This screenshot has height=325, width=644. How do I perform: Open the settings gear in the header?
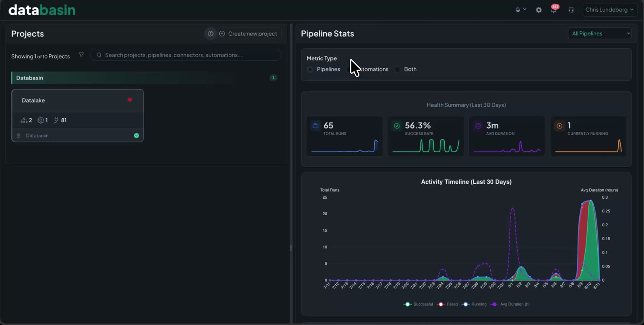click(539, 10)
